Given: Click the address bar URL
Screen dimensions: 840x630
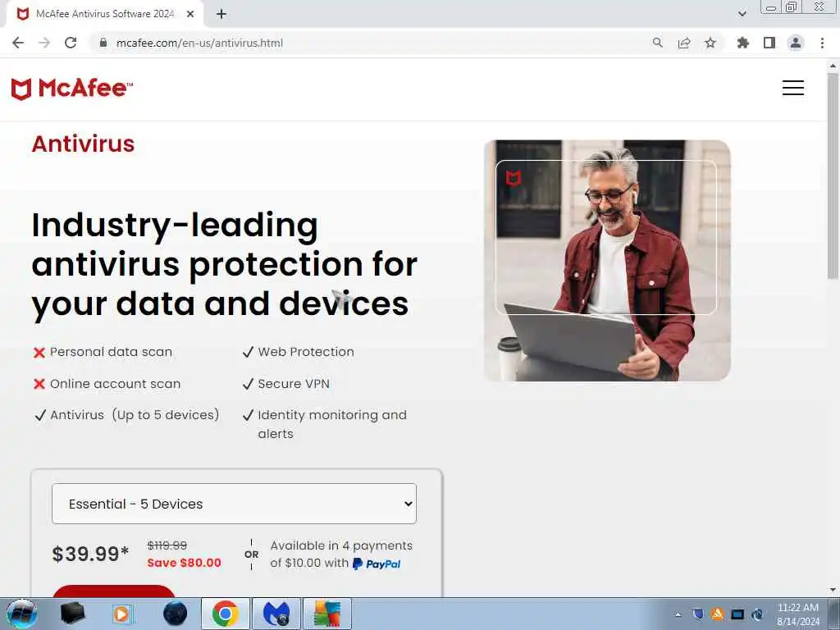Looking at the screenshot, I should pos(199,43).
